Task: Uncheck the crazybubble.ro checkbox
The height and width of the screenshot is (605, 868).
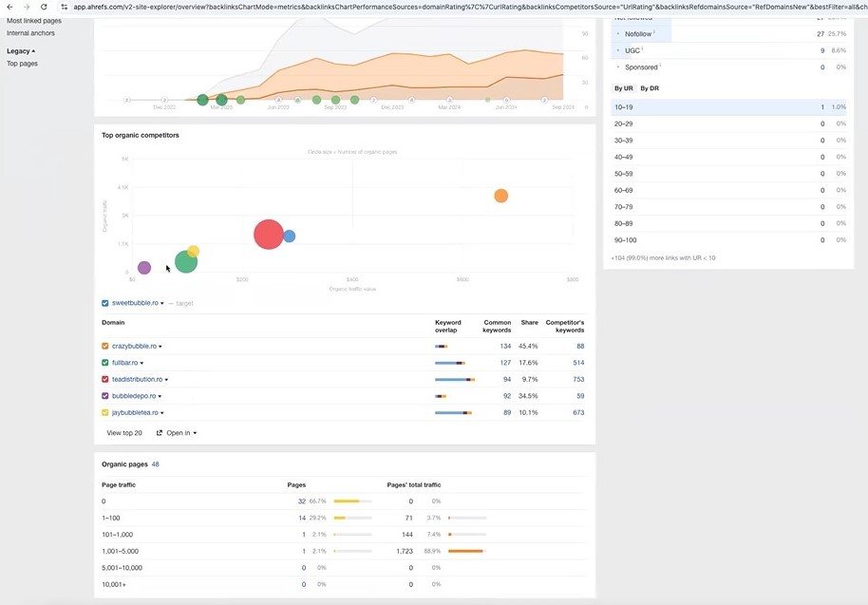Action: click(x=105, y=347)
